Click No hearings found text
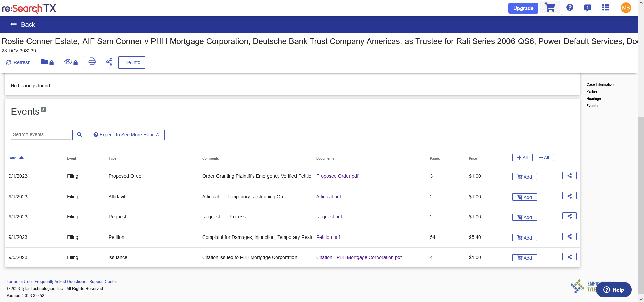644x302 pixels. [31, 86]
